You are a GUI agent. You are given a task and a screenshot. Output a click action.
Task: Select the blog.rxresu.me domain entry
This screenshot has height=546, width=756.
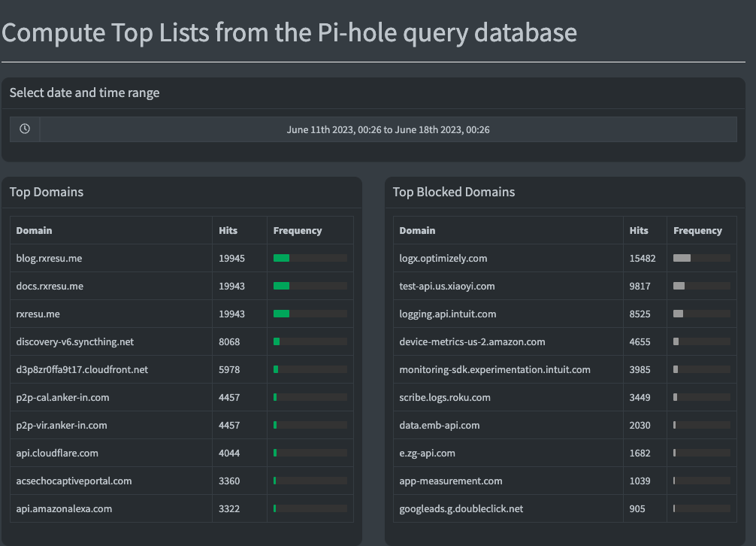point(48,258)
